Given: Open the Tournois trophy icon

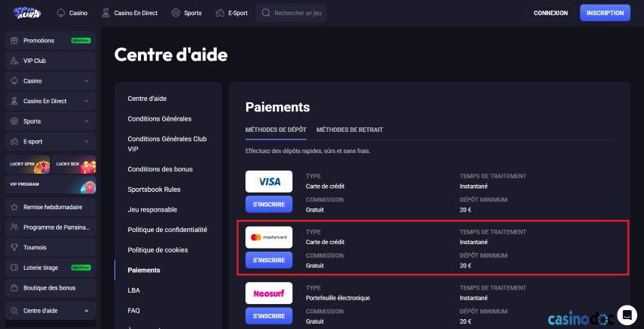Looking at the screenshot, I should coord(14,248).
